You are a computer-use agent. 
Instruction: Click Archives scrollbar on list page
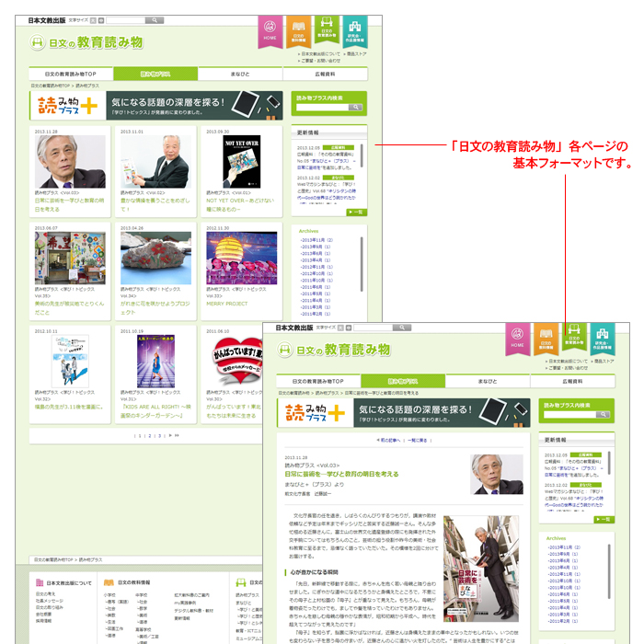click(x=362, y=264)
